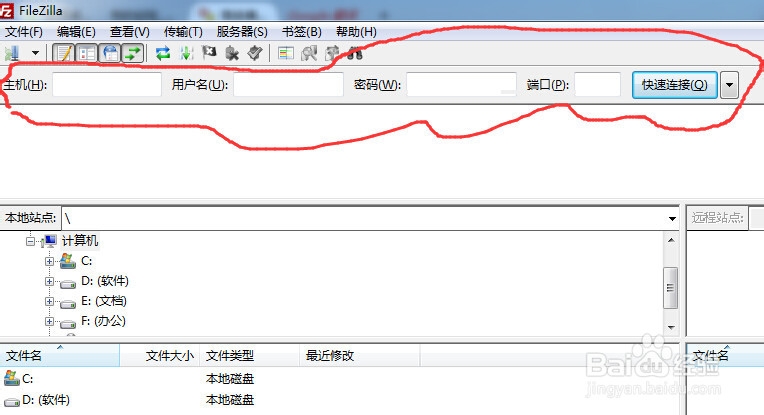Image resolution: width=764 pixels, height=415 pixels.
Task: Open the 传输(T) menu
Action: (x=183, y=32)
